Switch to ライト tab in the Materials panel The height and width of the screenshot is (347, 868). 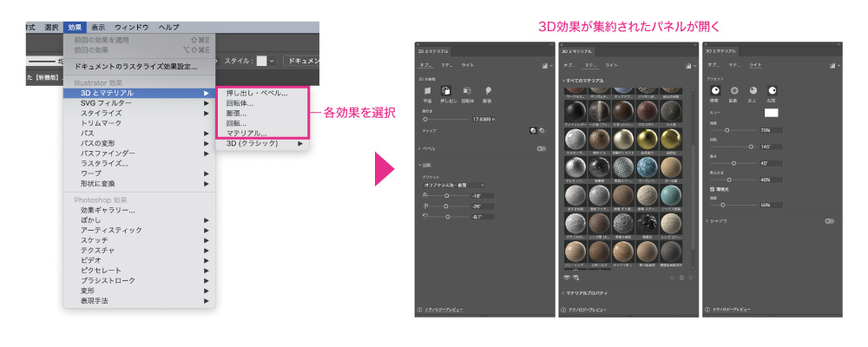pos(611,65)
